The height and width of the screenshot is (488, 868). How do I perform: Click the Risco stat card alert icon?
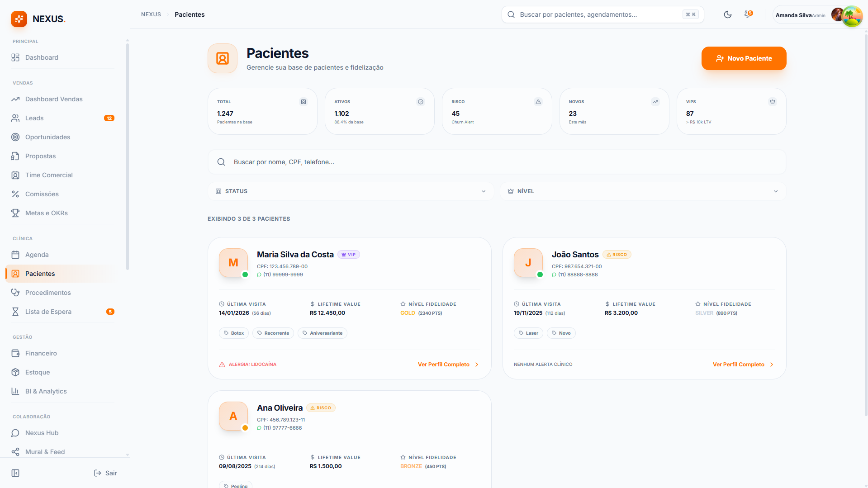pos(538,102)
